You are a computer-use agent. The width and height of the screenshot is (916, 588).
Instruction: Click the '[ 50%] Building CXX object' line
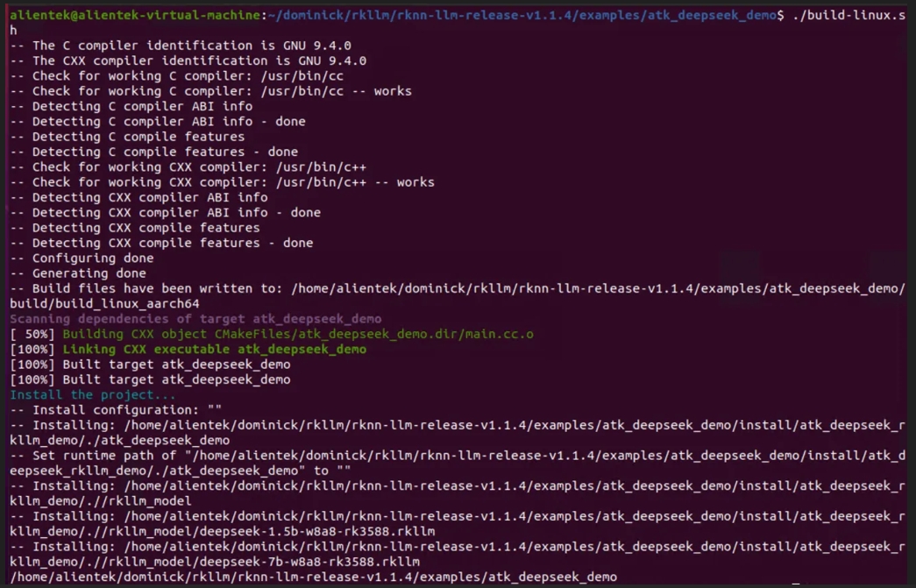pyautogui.click(x=272, y=334)
